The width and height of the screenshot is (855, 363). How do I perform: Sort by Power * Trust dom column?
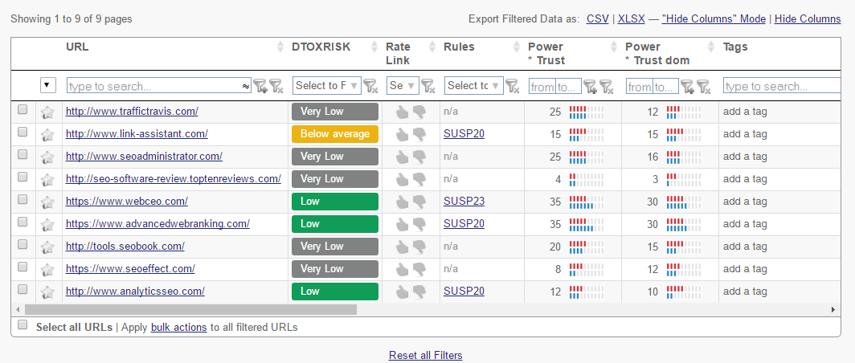(711, 47)
